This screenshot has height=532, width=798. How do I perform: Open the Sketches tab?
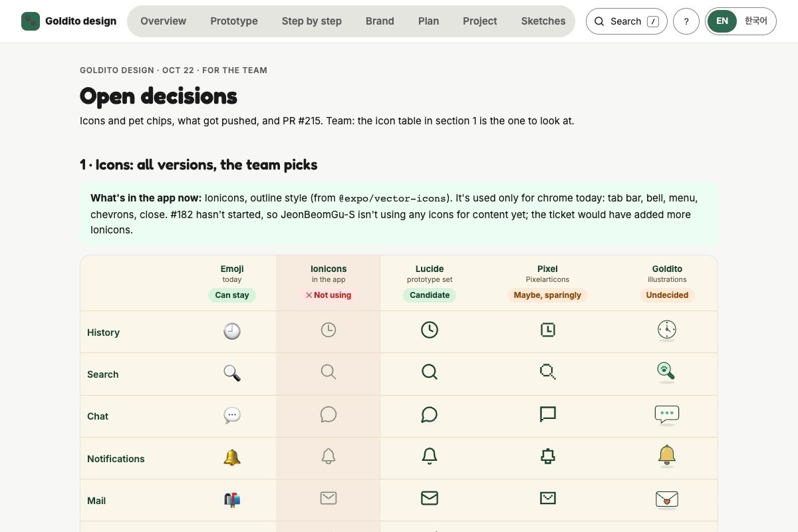click(543, 21)
